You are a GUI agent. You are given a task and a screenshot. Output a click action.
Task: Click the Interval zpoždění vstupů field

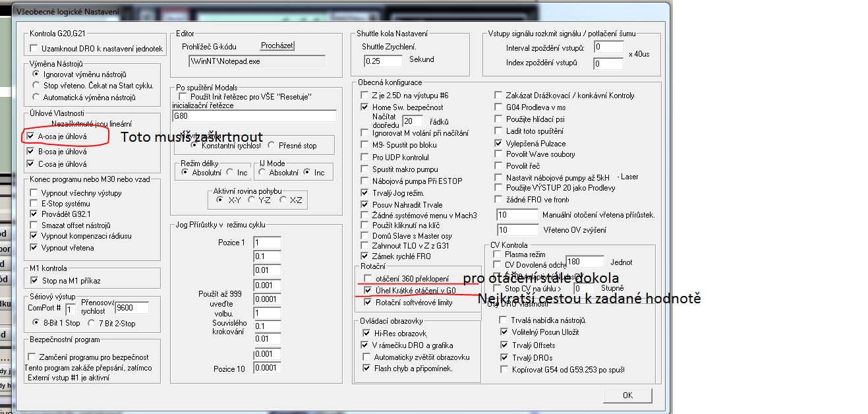pos(608,47)
